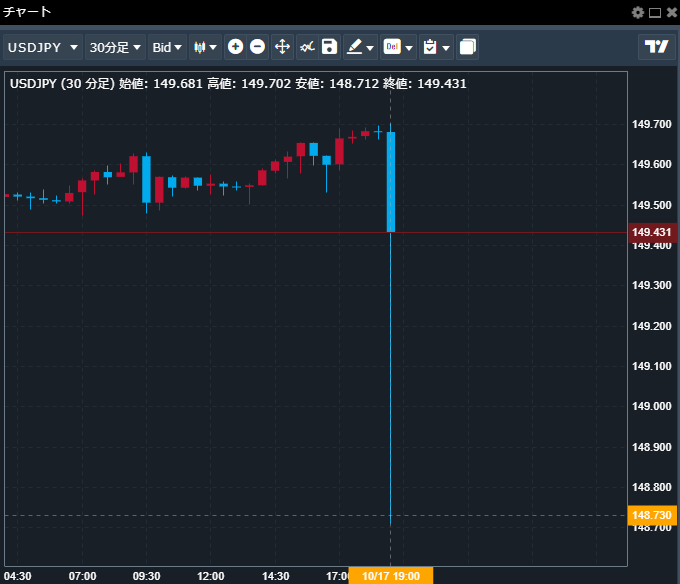Click the 12:00 time axis label
The width and height of the screenshot is (680, 584).
(211, 576)
